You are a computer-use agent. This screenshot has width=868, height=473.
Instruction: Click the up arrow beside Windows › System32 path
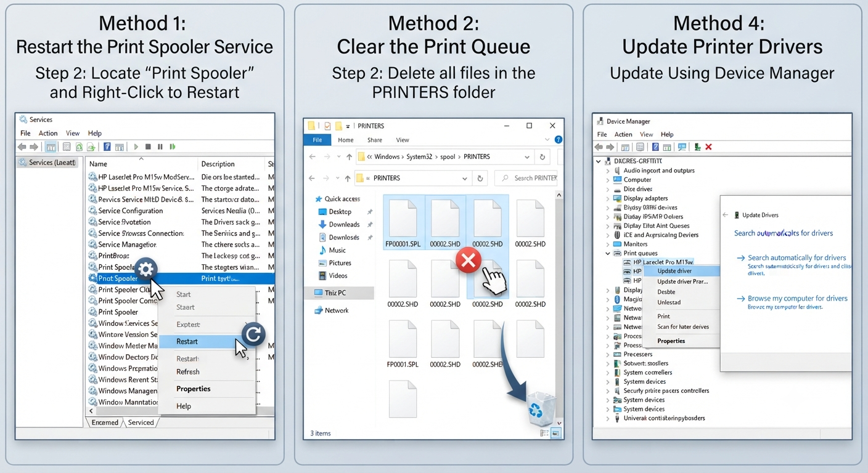click(349, 157)
